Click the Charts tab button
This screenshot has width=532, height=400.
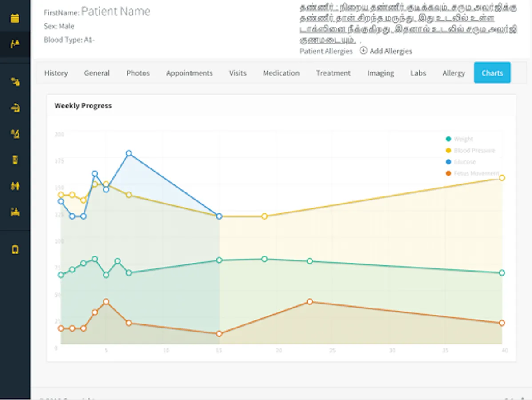pyautogui.click(x=492, y=73)
